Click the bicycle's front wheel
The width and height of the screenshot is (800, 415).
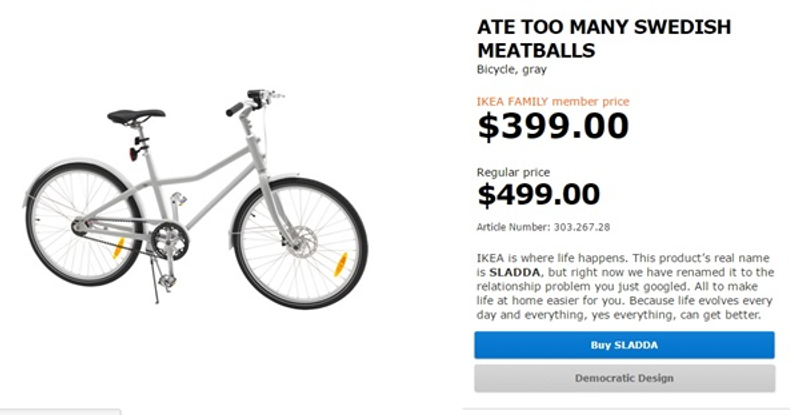pos(301,243)
